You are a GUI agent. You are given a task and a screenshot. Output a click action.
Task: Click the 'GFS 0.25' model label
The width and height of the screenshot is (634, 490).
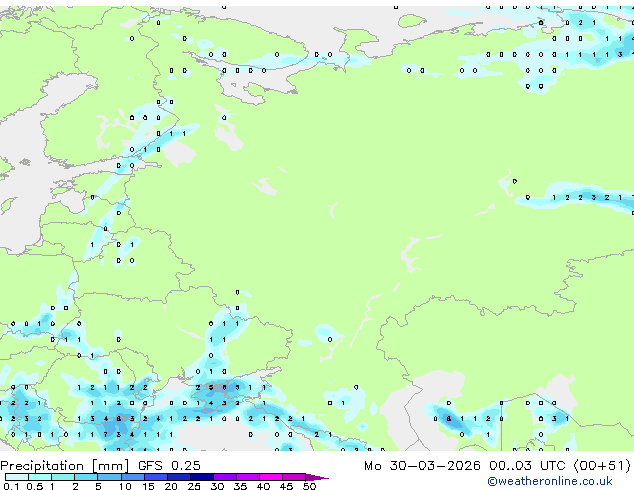169,466
